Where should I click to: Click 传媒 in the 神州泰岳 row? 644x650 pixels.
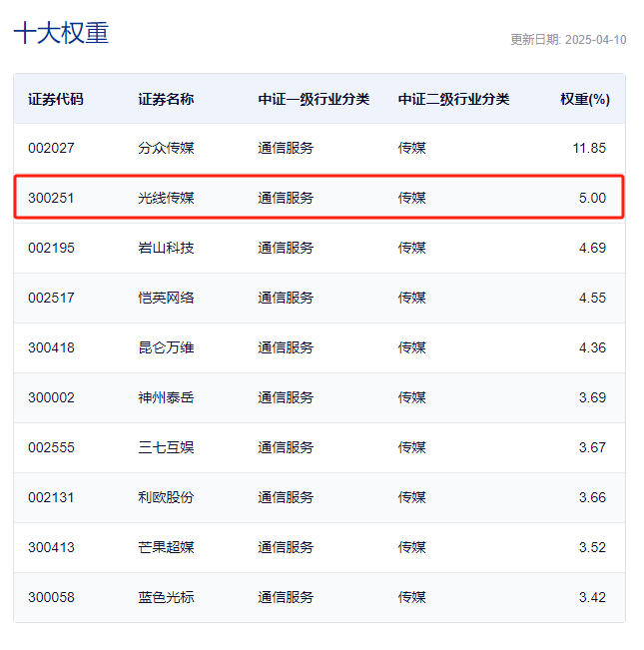412,397
